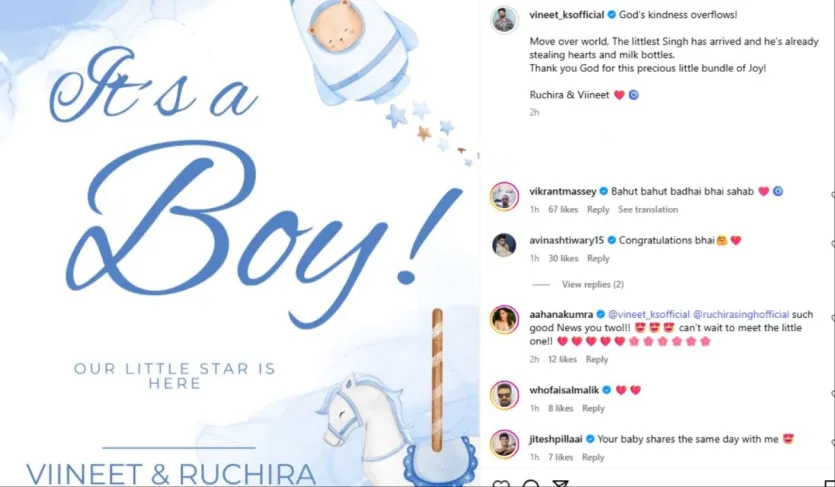
Task: View the 67 likes on vikrantmassey's comment
Action: pos(563,210)
